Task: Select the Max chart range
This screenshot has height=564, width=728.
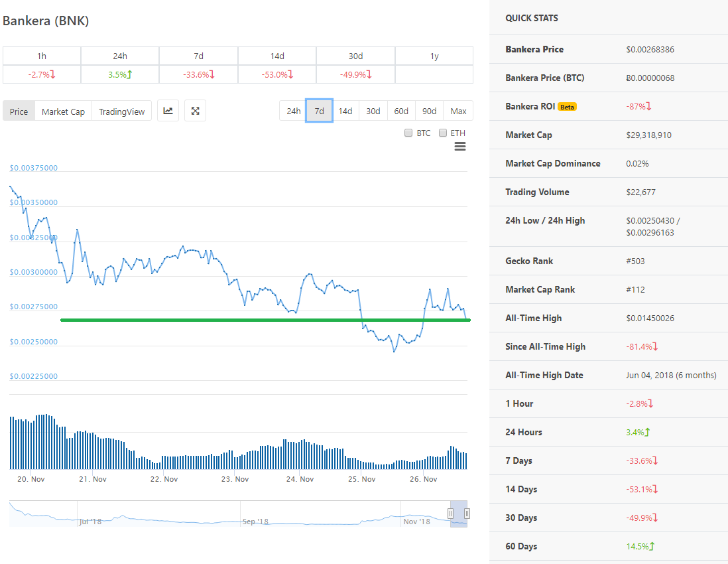Action: tap(458, 111)
